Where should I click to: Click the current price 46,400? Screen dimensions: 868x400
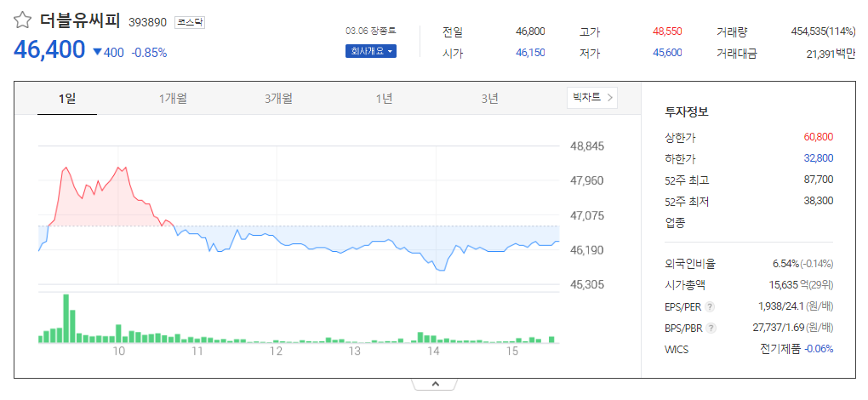49,50
